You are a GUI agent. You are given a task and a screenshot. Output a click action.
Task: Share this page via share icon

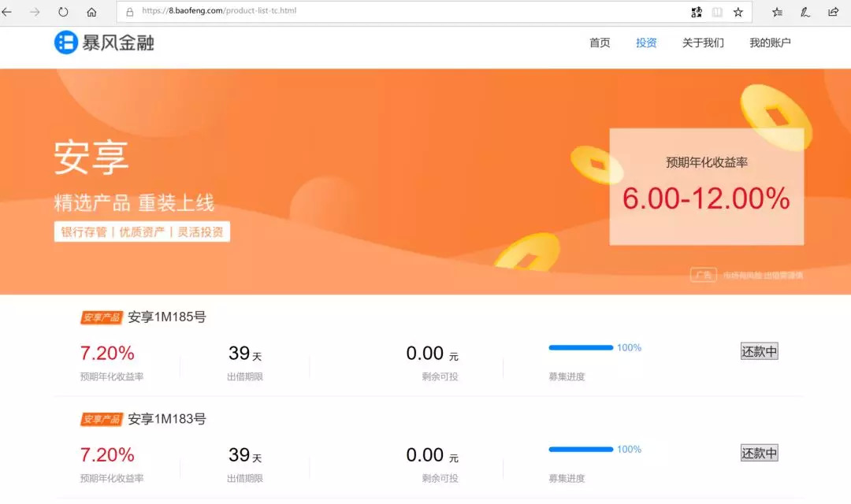[833, 12]
